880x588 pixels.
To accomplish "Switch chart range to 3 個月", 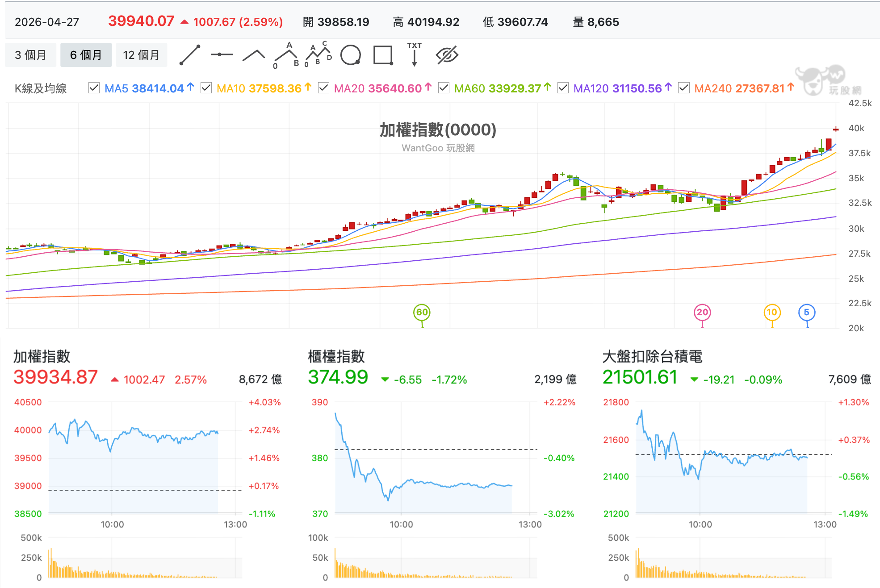I will click(31, 55).
